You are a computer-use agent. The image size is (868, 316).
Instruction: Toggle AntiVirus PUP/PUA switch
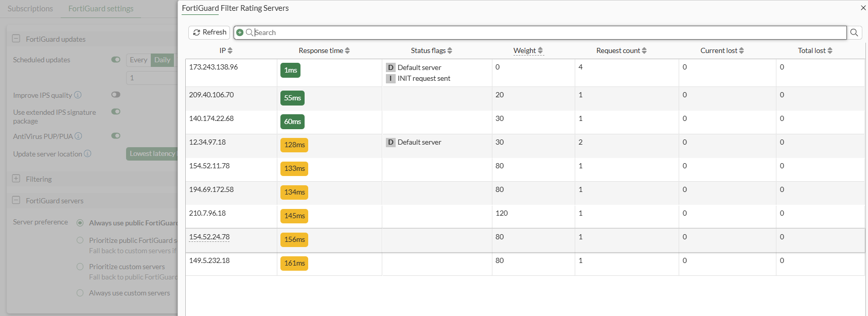click(x=116, y=136)
